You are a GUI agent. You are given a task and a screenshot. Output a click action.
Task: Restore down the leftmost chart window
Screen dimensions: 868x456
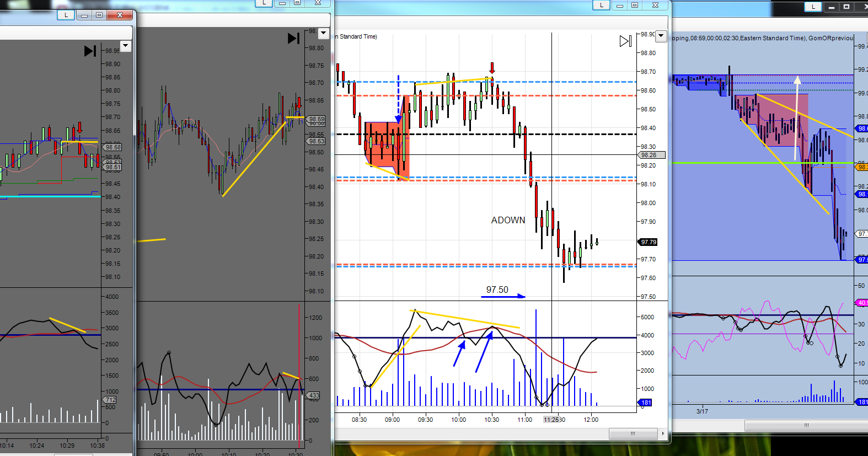(99, 15)
